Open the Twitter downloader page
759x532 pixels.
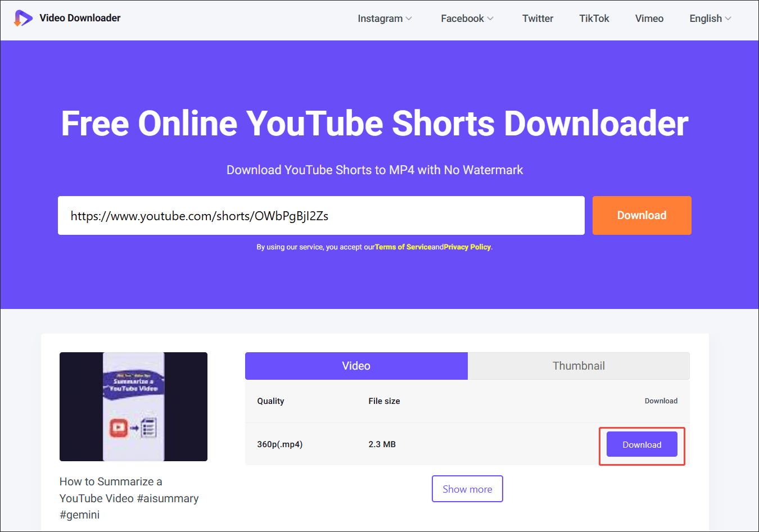(x=537, y=19)
